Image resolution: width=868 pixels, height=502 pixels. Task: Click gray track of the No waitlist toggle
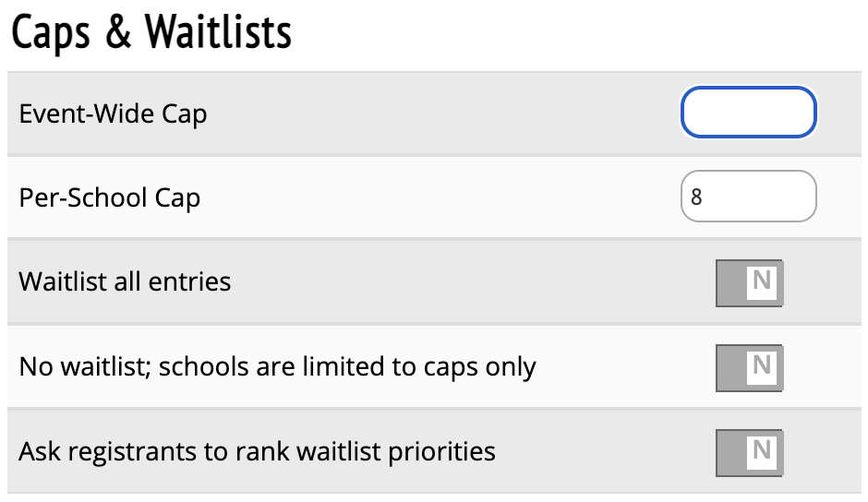729,367
